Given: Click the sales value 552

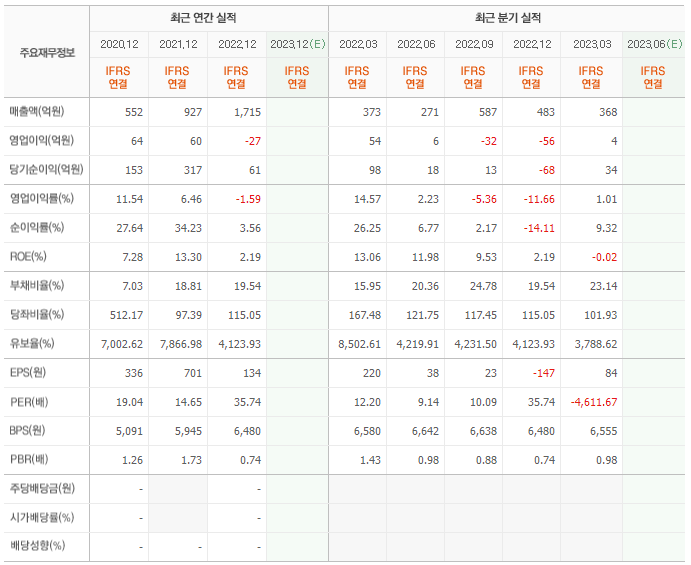Looking at the screenshot, I should 134,112.
